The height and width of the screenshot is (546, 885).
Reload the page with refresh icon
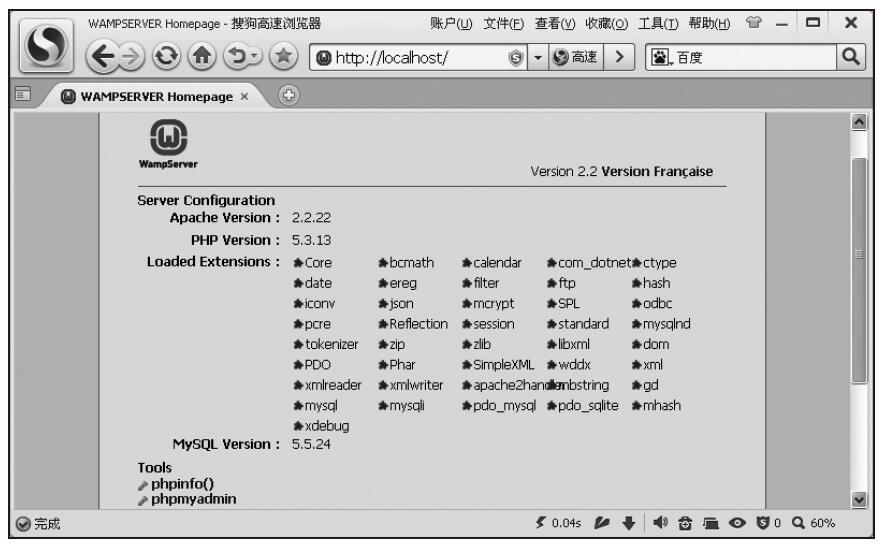click(166, 56)
